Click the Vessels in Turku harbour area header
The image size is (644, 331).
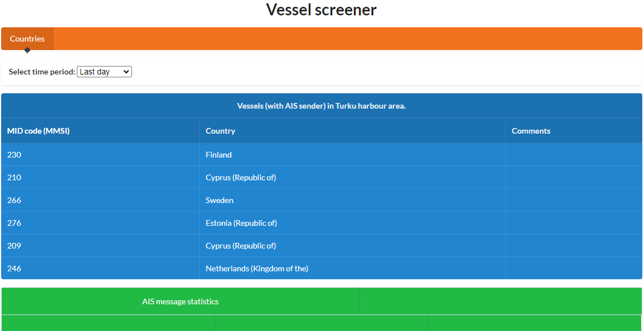[x=322, y=106]
